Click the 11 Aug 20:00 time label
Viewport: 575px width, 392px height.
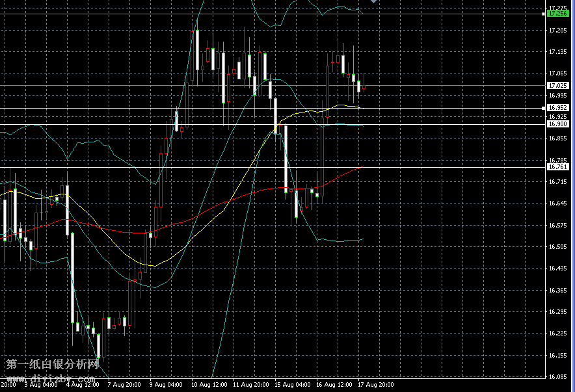point(251,385)
